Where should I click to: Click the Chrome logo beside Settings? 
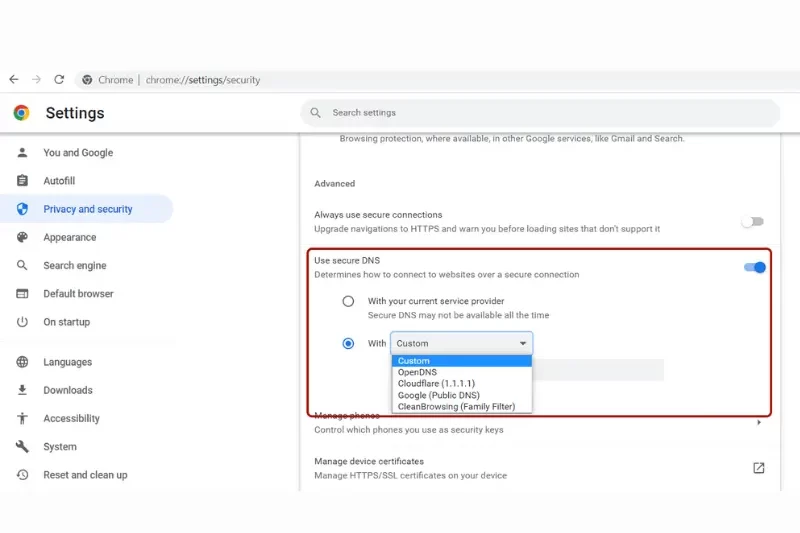[x=21, y=113]
